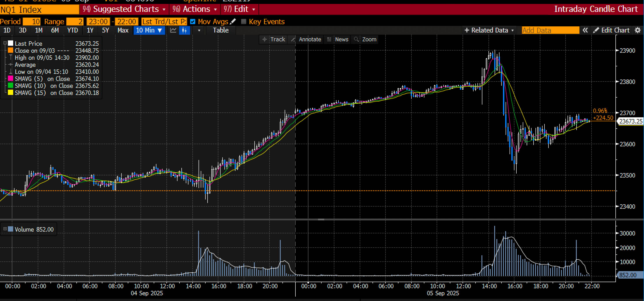
Task: Open chart settings gear icon
Action: pos(638,30)
